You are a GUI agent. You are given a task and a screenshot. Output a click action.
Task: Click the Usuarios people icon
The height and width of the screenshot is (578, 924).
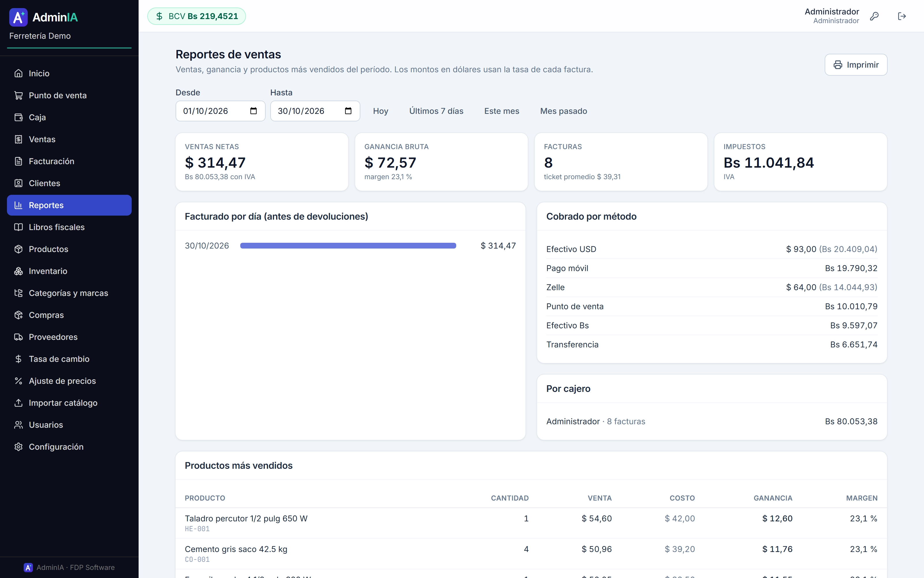pyautogui.click(x=18, y=425)
